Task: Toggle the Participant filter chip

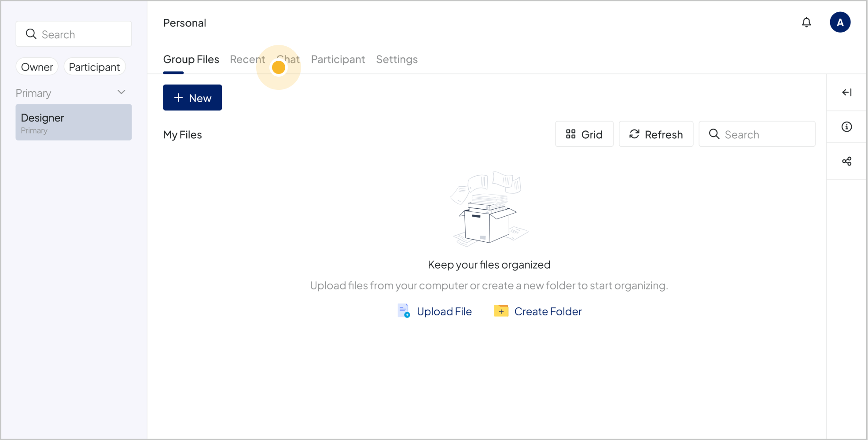Action: 94,67
